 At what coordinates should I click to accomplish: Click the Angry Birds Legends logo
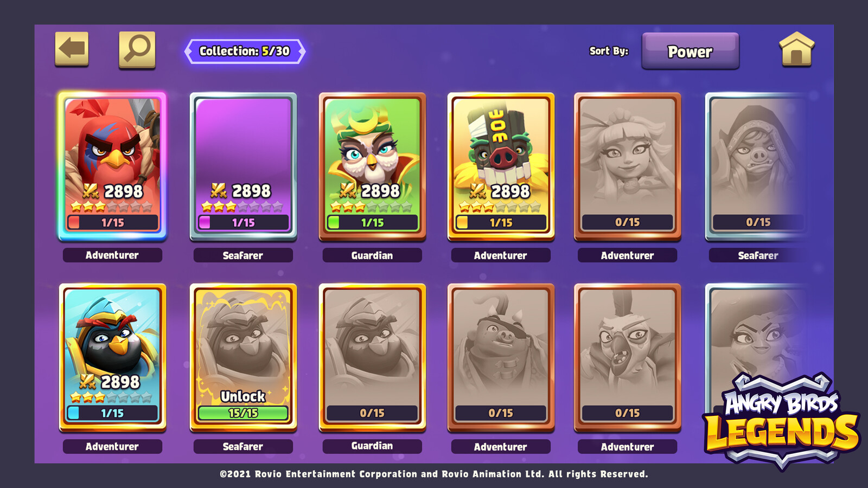pos(782,420)
